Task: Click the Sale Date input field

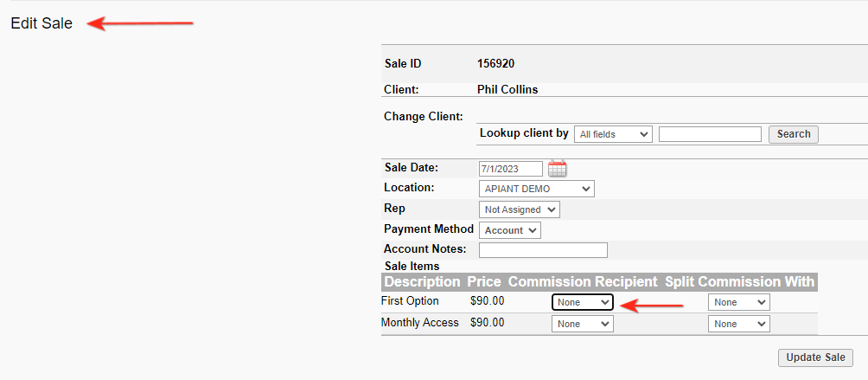Action: click(x=511, y=169)
